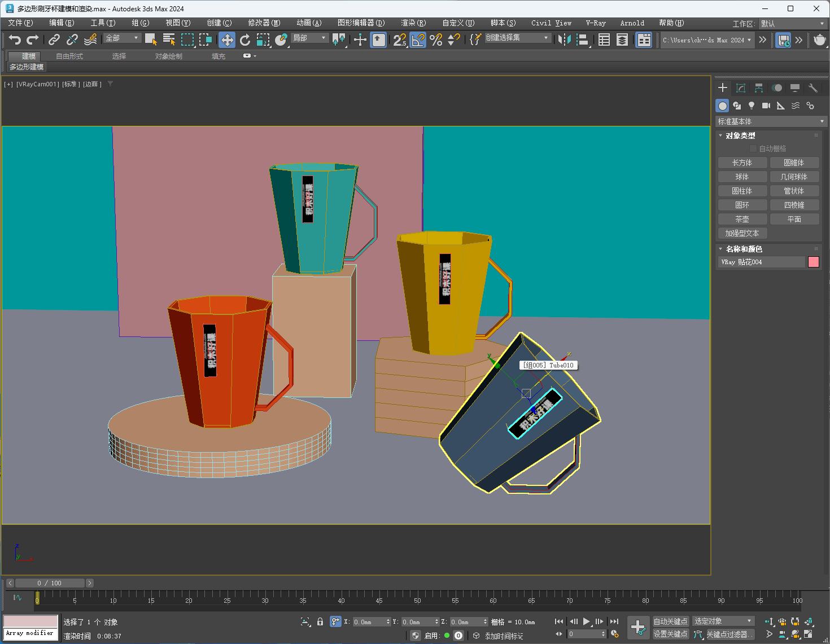Play the animation
Screen dimensions: 830x644
point(587,621)
